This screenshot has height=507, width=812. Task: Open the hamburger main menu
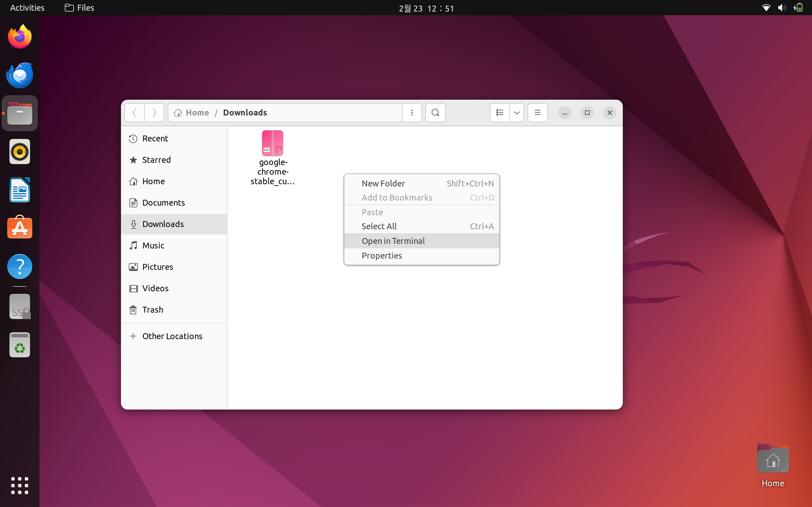(x=538, y=113)
